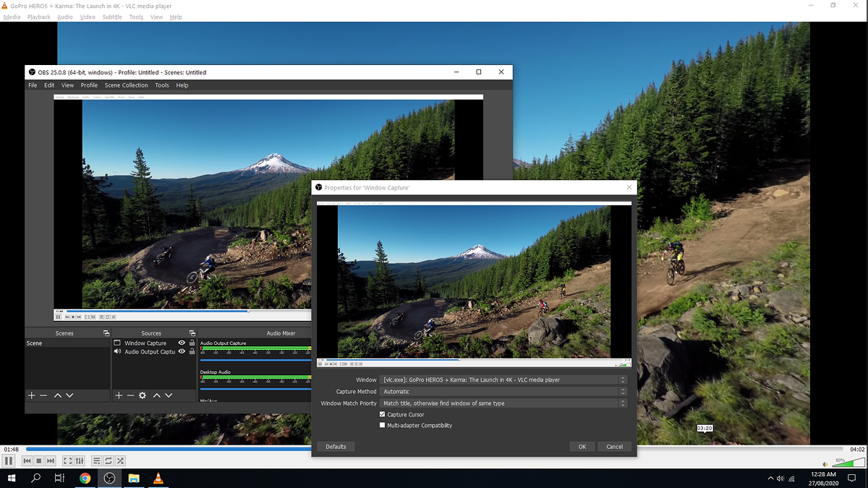Screen dimensions: 868x488
Task: Hide Audio Output Capture via eye icon
Action: pos(182,352)
